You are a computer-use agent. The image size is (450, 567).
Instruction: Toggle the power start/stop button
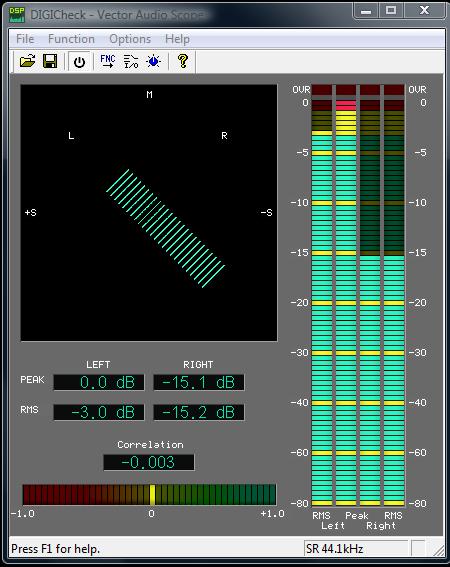[79, 62]
